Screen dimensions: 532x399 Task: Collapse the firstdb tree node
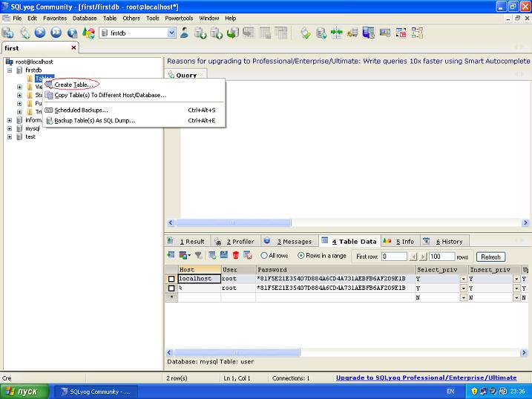click(10, 70)
